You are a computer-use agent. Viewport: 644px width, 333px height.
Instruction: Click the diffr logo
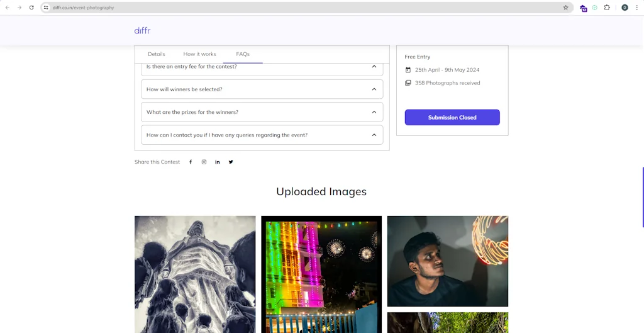click(x=143, y=30)
